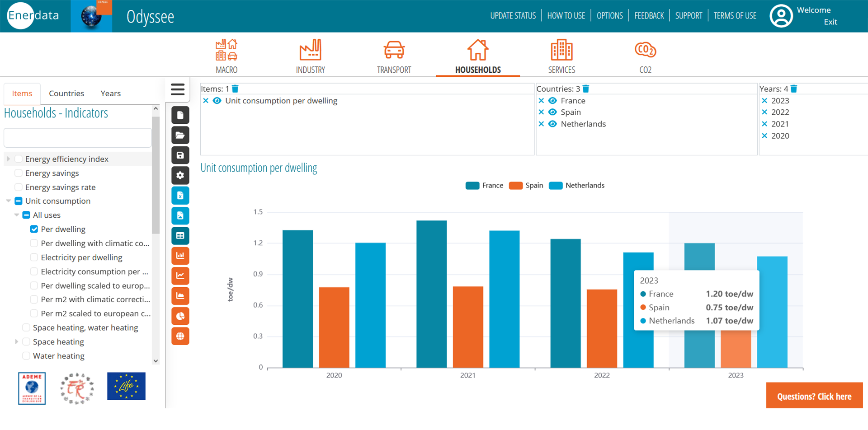Uncheck the Per dwelling checkbox

(34, 229)
